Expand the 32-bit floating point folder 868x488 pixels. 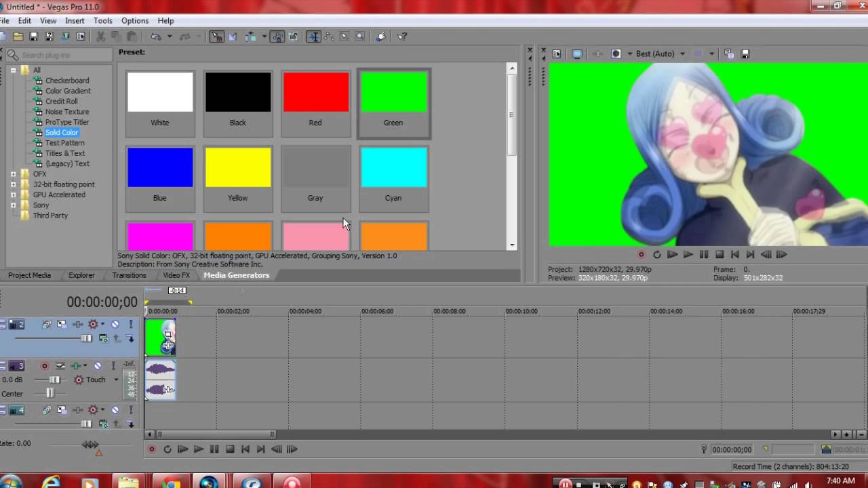(13, 184)
